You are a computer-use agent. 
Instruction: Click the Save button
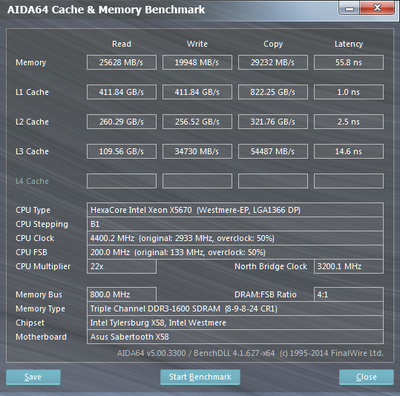point(33,377)
